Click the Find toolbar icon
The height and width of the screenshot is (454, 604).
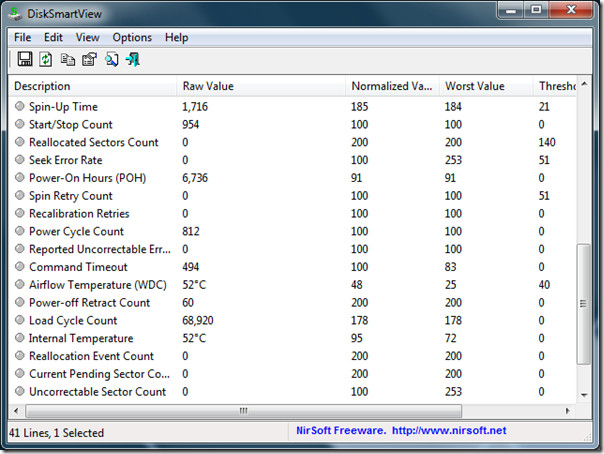(111, 60)
